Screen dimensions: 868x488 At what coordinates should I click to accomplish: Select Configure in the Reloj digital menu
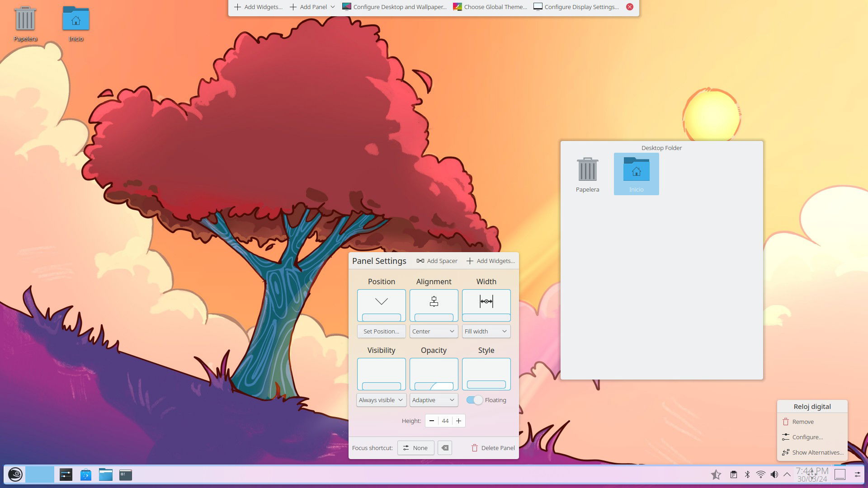(x=807, y=437)
